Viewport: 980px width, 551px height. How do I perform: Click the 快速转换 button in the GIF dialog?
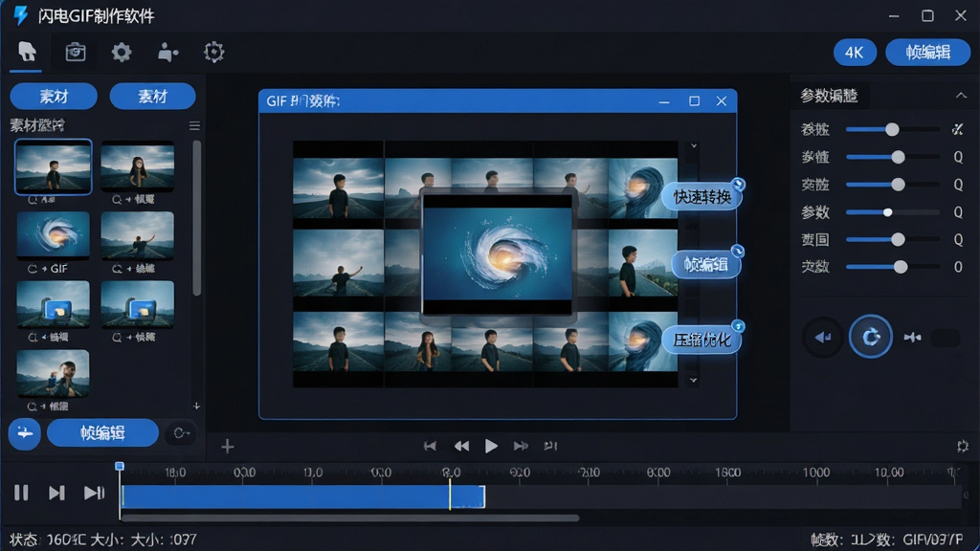(x=702, y=197)
